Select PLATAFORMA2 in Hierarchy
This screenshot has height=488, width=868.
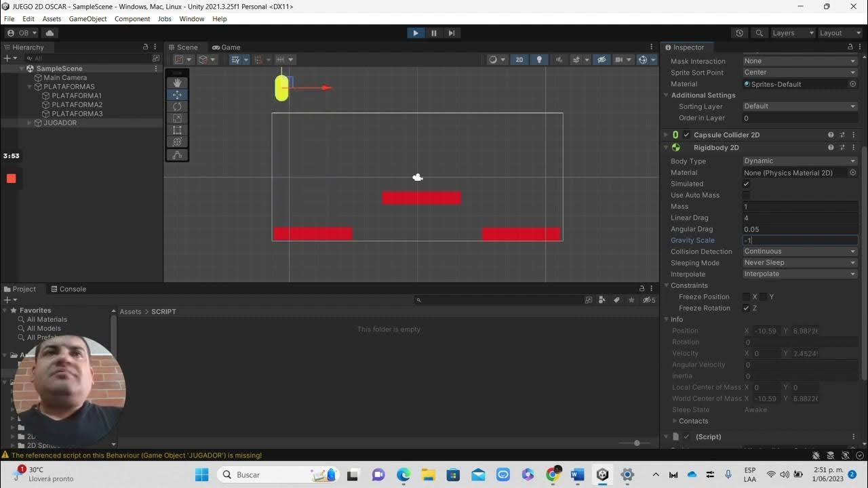pyautogui.click(x=77, y=104)
